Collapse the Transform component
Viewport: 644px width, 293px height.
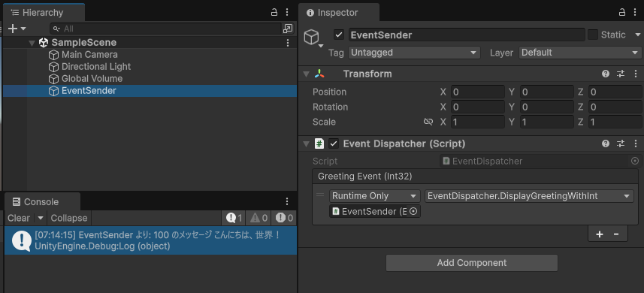306,74
